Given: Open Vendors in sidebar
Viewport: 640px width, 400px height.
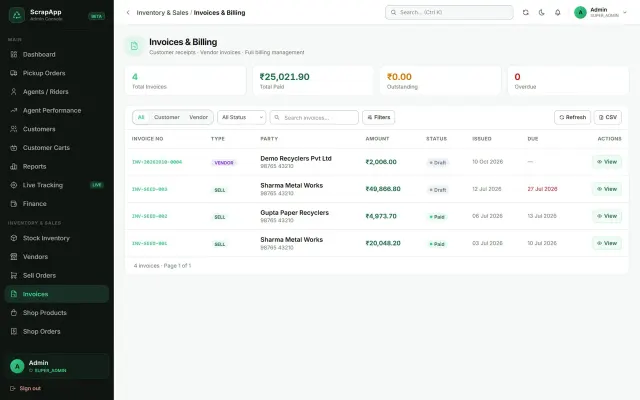Looking at the screenshot, I should tap(57, 257).
